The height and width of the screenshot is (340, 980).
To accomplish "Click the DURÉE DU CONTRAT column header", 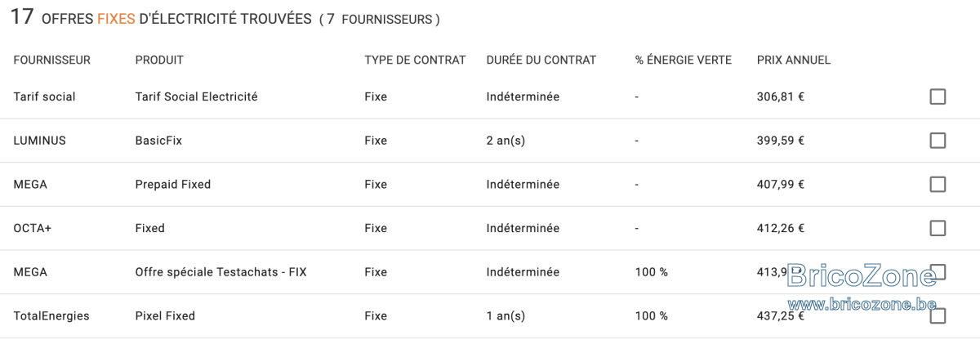I will [x=541, y=60].
